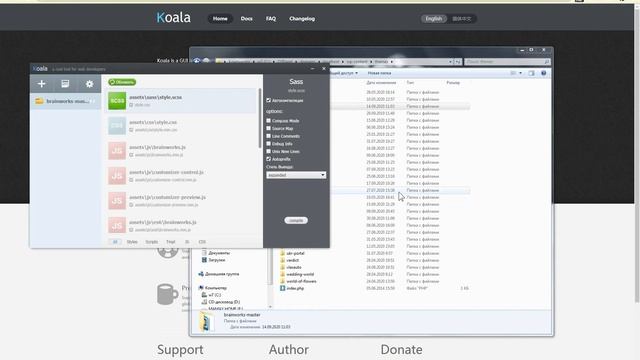
Task: Click the Explorer back navigation arrow
Action: coord(197,61)
